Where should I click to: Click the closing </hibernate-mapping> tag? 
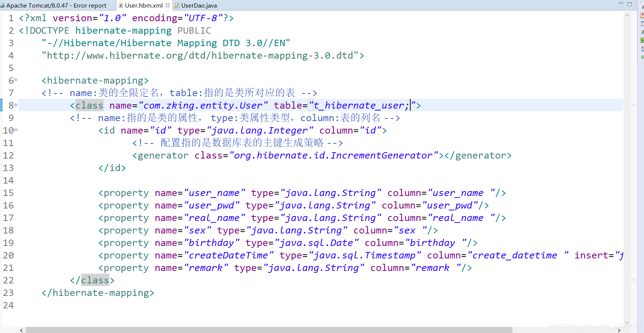pos(98,293)
